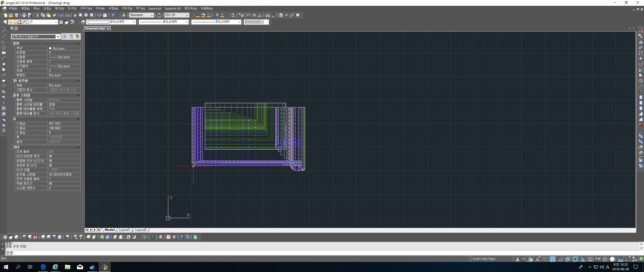Close the Drawing2.dwg document tab
The width and height of the screenshot is (644, 272).
(x=108, y=29)
